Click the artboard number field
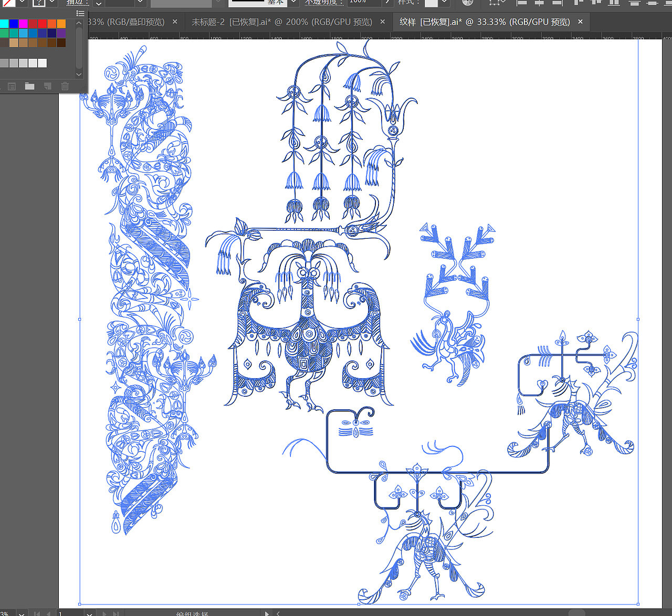The width and height of the screenshot is (672, 616). 70,613
